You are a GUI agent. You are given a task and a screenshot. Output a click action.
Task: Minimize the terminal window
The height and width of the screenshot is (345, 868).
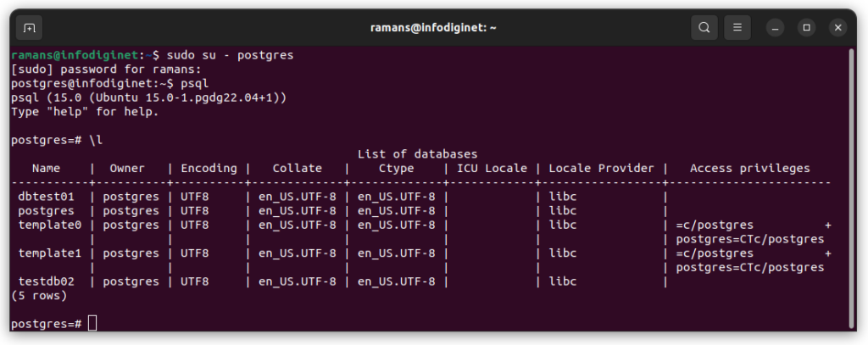pos(776,28)
